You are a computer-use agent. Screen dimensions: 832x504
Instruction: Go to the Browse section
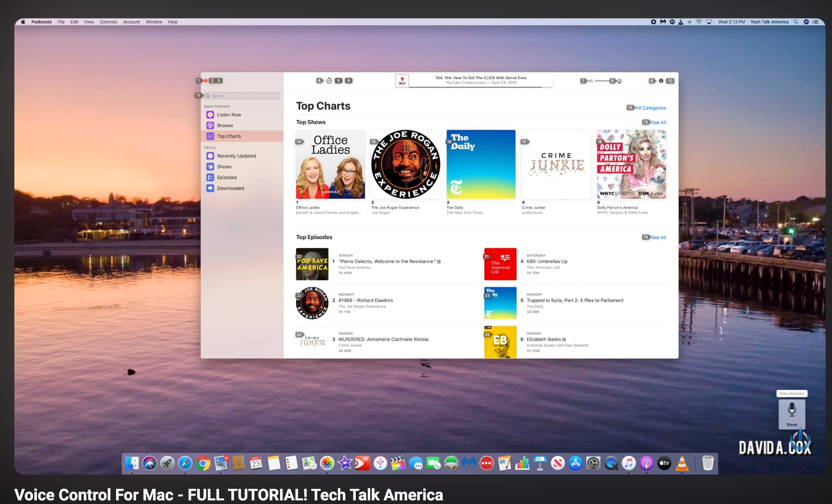pos(225,126)
